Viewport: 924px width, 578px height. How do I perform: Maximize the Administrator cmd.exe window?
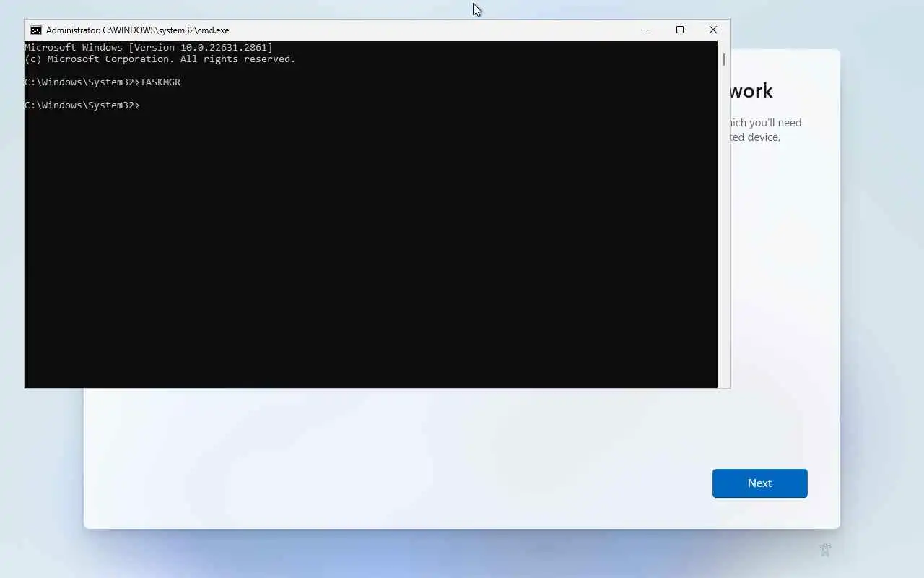click(x=679, y=30)
